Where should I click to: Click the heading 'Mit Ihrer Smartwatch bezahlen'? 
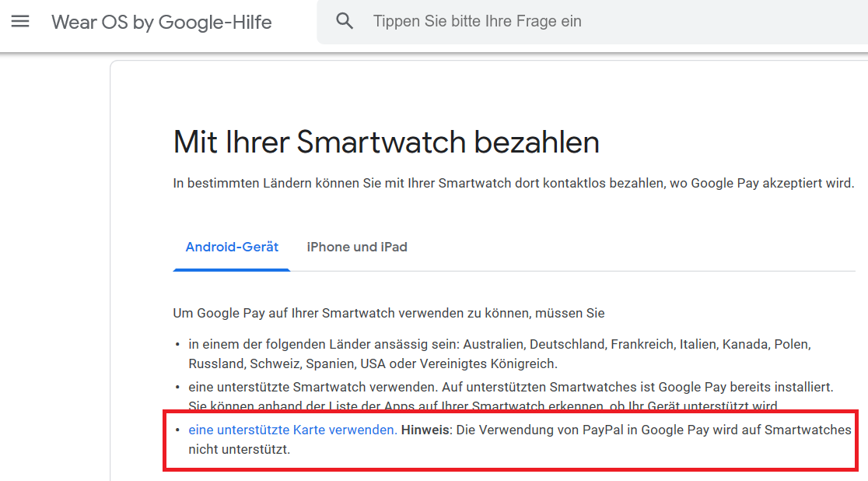click(387, 142)
